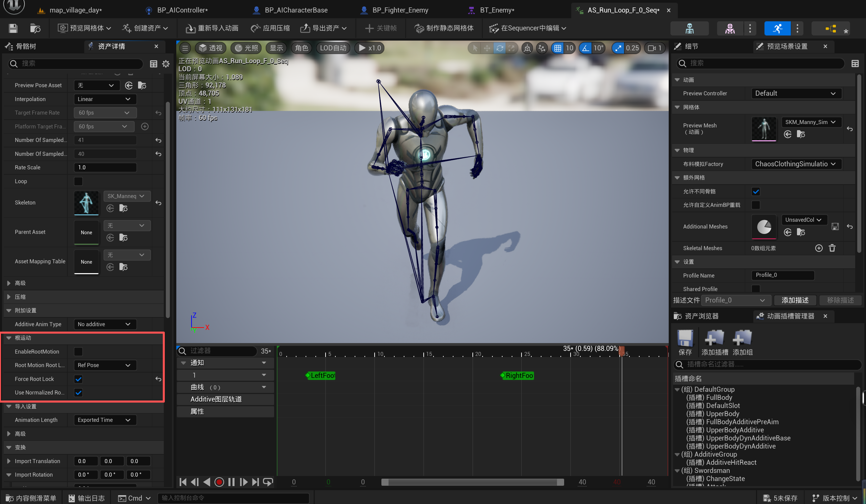The width and height of the screenshot is (866, 504).
Task: Open asset details settings gear icon
Action: tap(165, 64)
